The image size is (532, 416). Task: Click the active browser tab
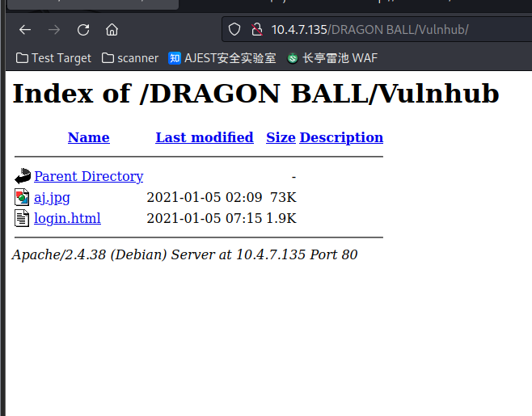point(93,4)
